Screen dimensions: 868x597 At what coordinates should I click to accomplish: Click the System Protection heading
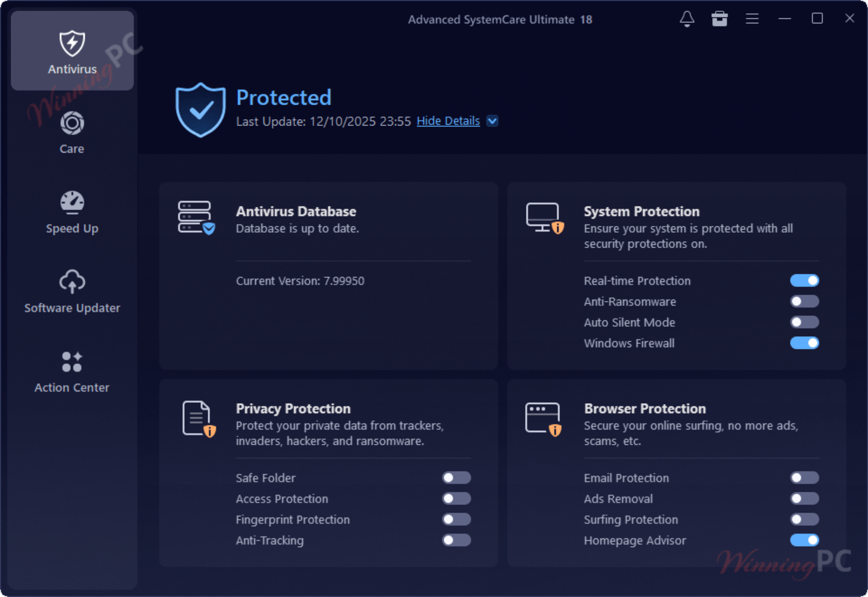[x=642, y=211]
